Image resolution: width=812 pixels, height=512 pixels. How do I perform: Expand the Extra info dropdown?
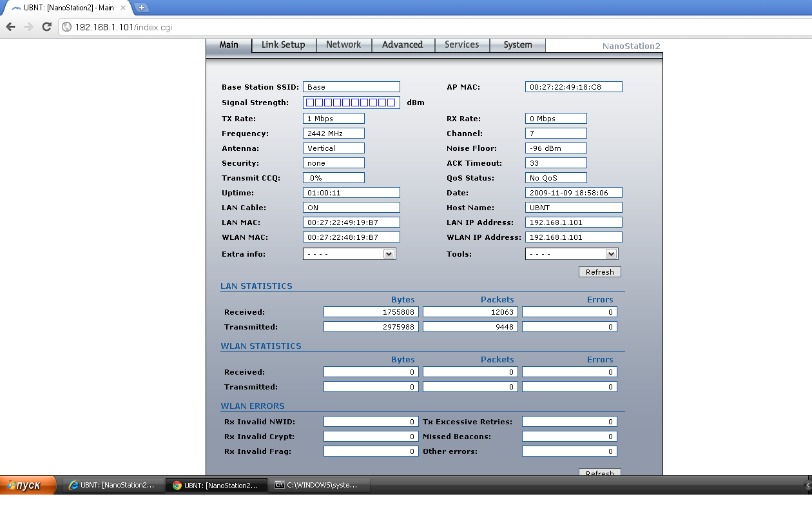pos(349,254)
